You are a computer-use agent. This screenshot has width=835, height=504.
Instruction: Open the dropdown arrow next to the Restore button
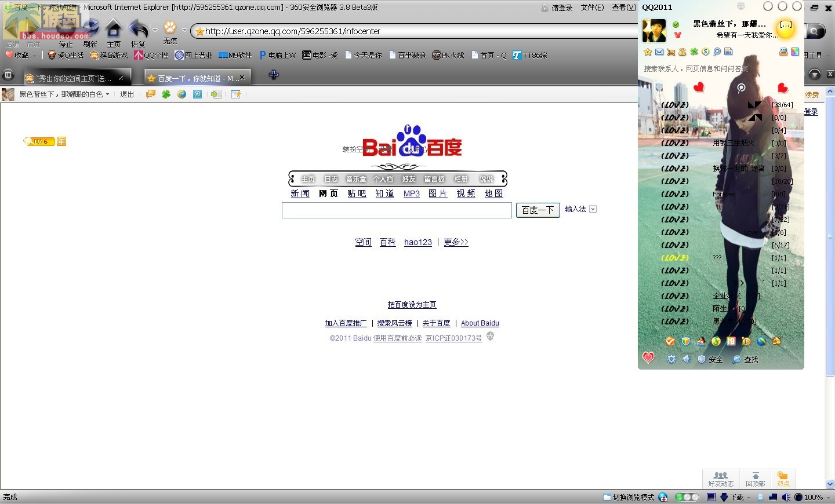click(x=155, y=30)
